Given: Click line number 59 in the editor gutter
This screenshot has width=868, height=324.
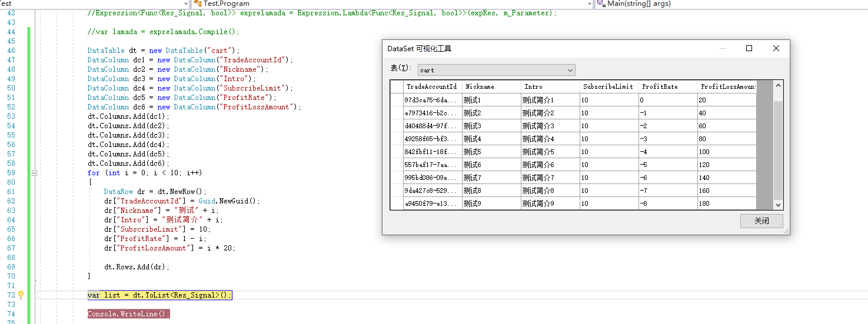Looking at the screenshot, I should pyautogui.click(x=11, y=173).
